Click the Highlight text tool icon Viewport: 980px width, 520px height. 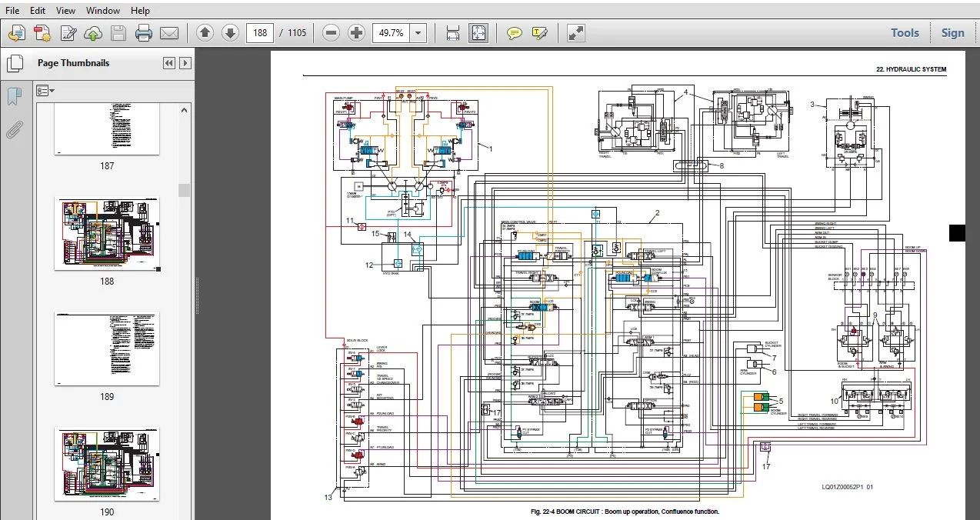click(x=540, y=33)
